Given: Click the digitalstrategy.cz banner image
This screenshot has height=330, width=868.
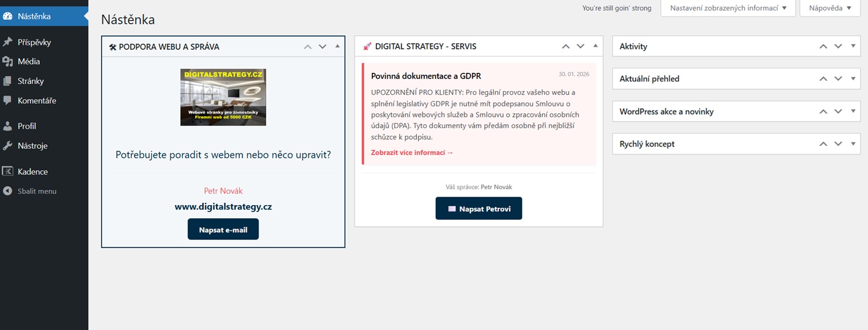Looking at the screenshot, I should 223,97.
